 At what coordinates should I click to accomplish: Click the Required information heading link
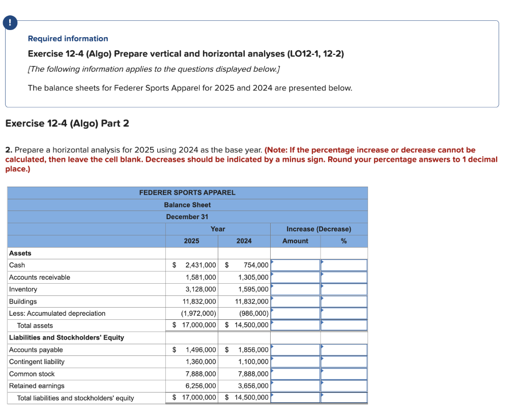point(68,38)
